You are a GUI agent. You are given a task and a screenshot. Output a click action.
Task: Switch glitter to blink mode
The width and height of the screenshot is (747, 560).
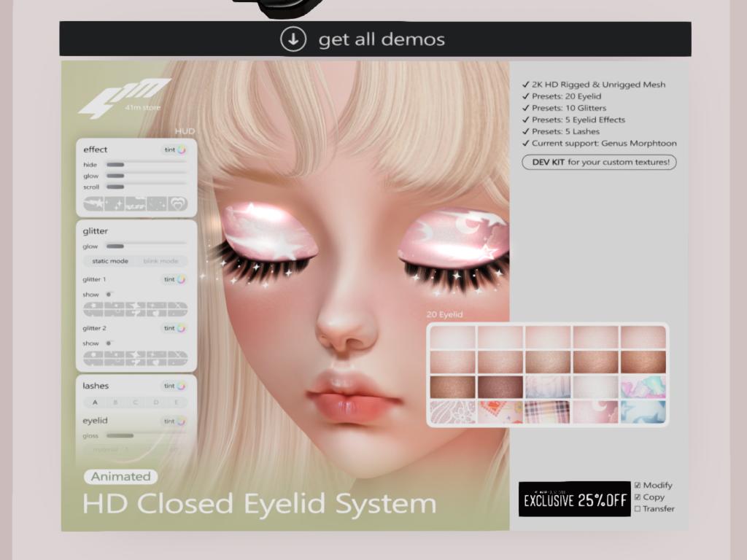pyautogui.click(x=160, y=261)
